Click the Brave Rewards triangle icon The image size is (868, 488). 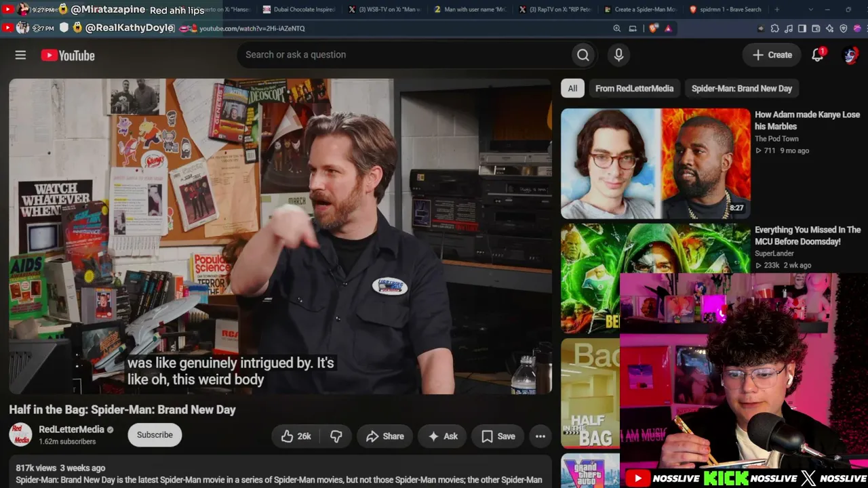click(x=668, y=28)
